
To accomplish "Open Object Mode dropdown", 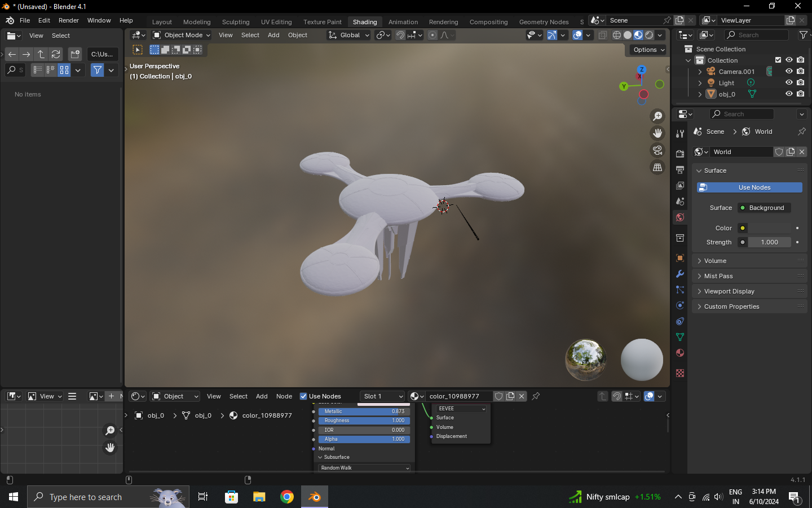I will [x=182, y=35].
